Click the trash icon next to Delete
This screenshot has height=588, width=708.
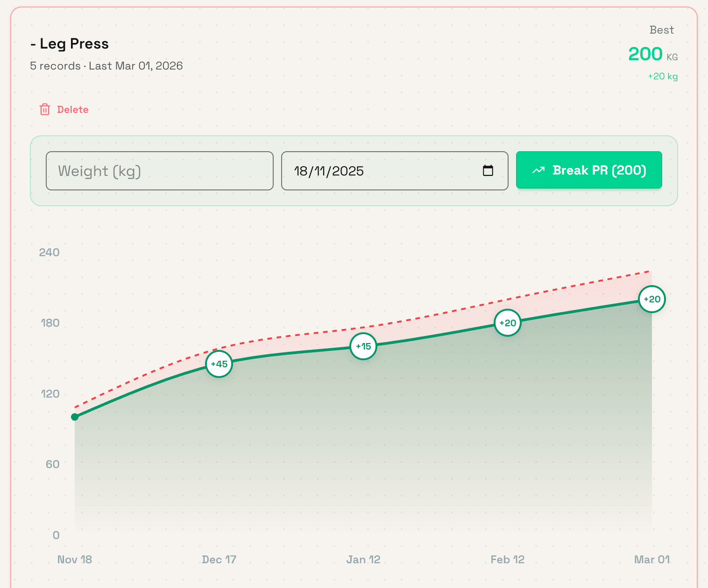(45, 109)
